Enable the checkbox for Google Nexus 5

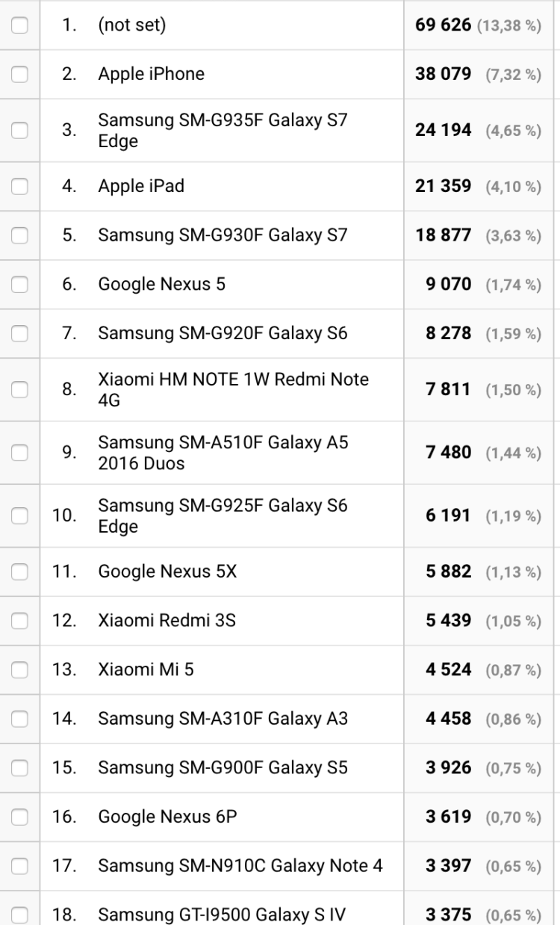[19, 284]
